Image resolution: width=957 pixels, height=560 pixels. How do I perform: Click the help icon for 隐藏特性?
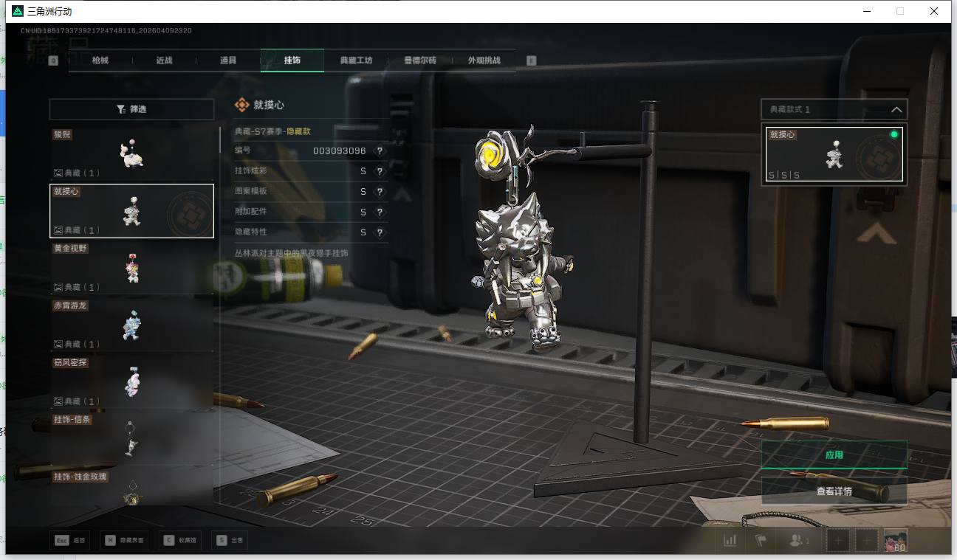[x=380, y=232]
